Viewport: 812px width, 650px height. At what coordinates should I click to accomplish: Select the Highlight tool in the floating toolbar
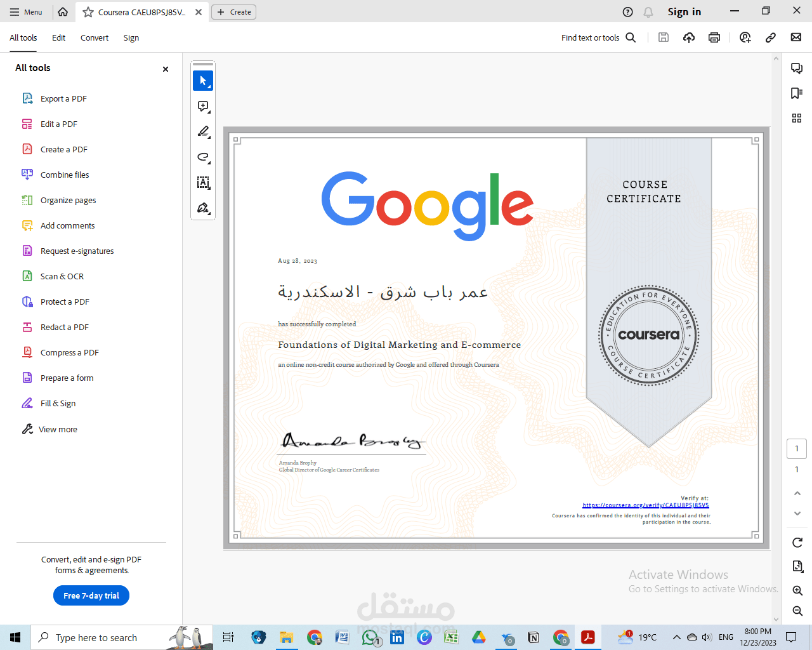point(202,131)
